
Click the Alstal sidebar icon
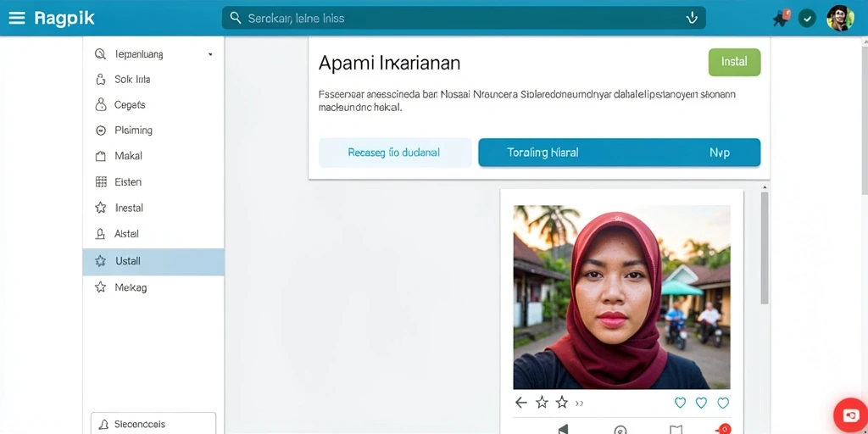point(100,234)
